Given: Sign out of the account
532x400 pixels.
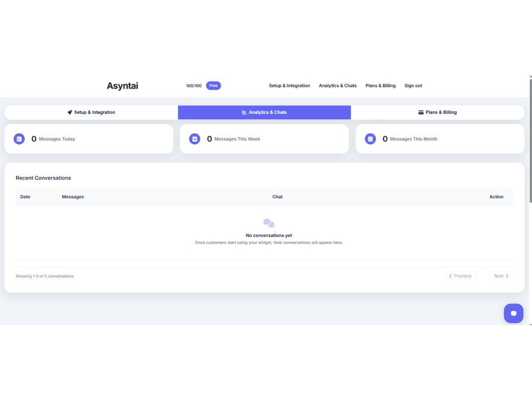Looking at the screenshot, I should tap(413, 86).
